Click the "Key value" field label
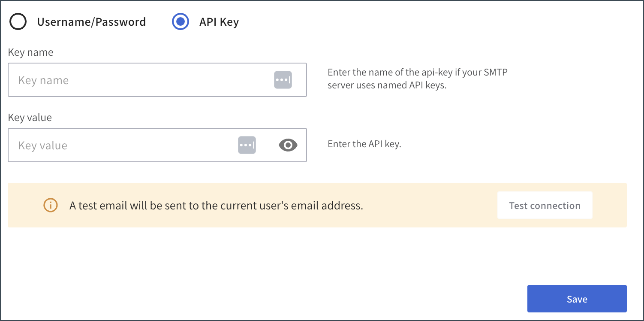This screenshot has width=644, height=321. point(30,118)
